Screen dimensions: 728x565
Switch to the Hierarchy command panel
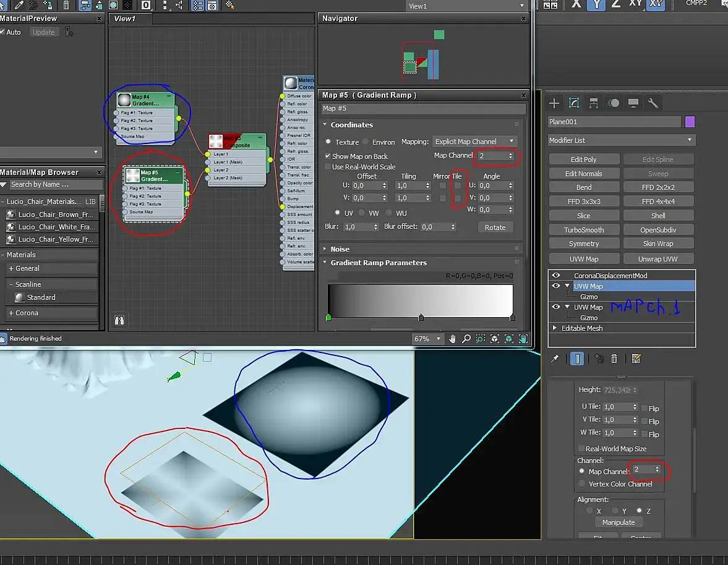coord(594,103)
